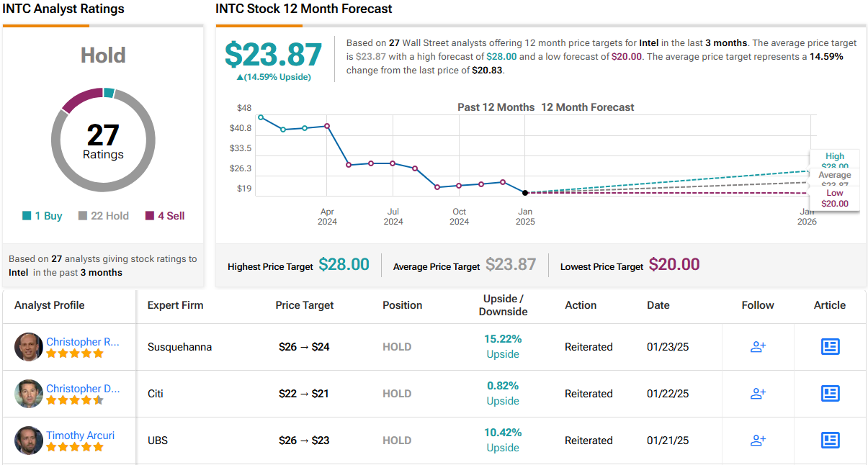The height and width of the screenshot is (465, 868).
Task: Open the Citi rating article icon
Action: [830, 394]
